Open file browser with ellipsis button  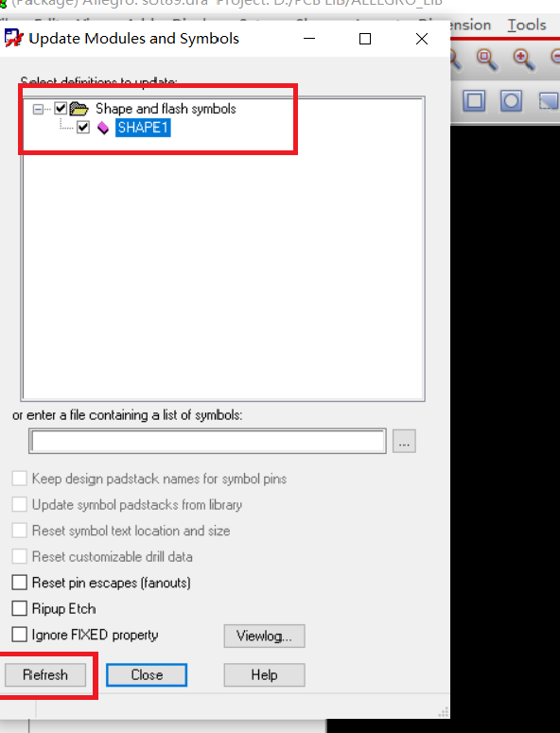coord(404,441)
